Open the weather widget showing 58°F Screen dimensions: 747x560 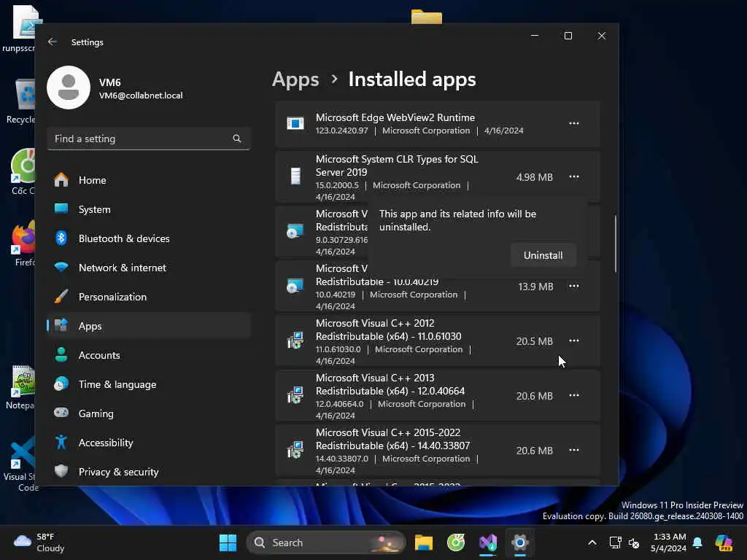[x=39, y=542]
